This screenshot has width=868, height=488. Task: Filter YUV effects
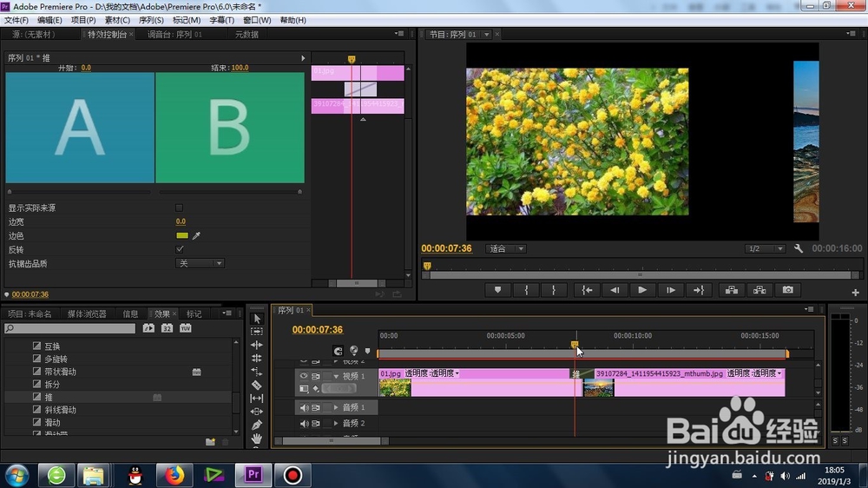point(186,328)
